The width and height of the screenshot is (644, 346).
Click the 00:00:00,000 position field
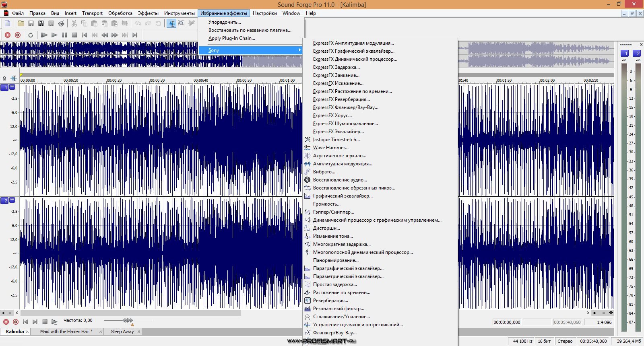coord(507,322)
